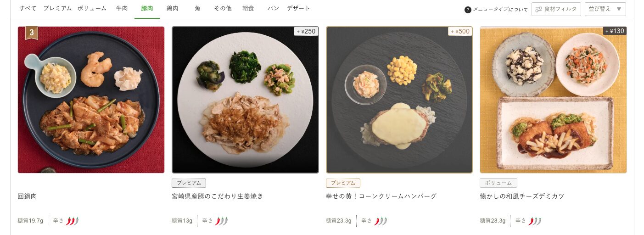The width and height of the screenshot is (644, 235).
Task: Open the 回鍋肉 dish photo
Action: point(91,100)
